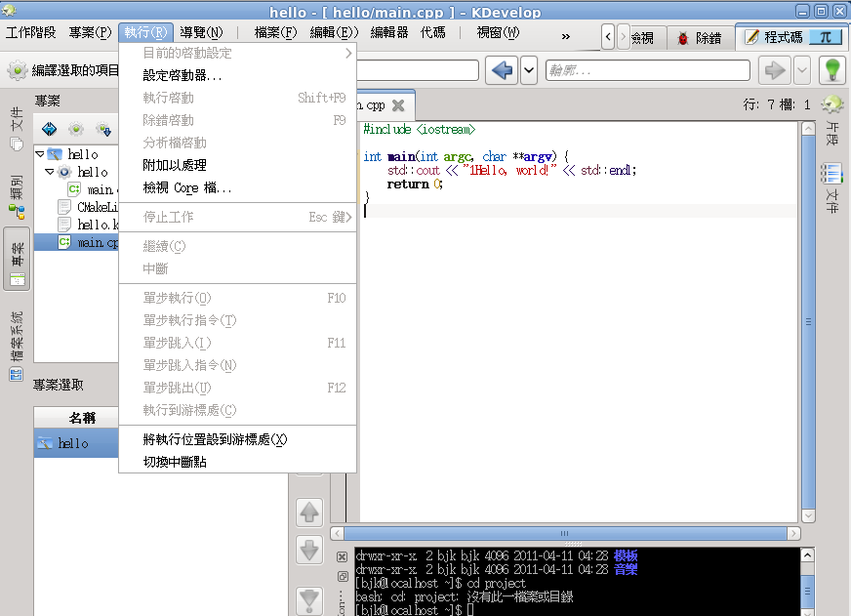Expand hidden menus with the » chevron
This screenshot has width=851, height=616.
point(565,36)
